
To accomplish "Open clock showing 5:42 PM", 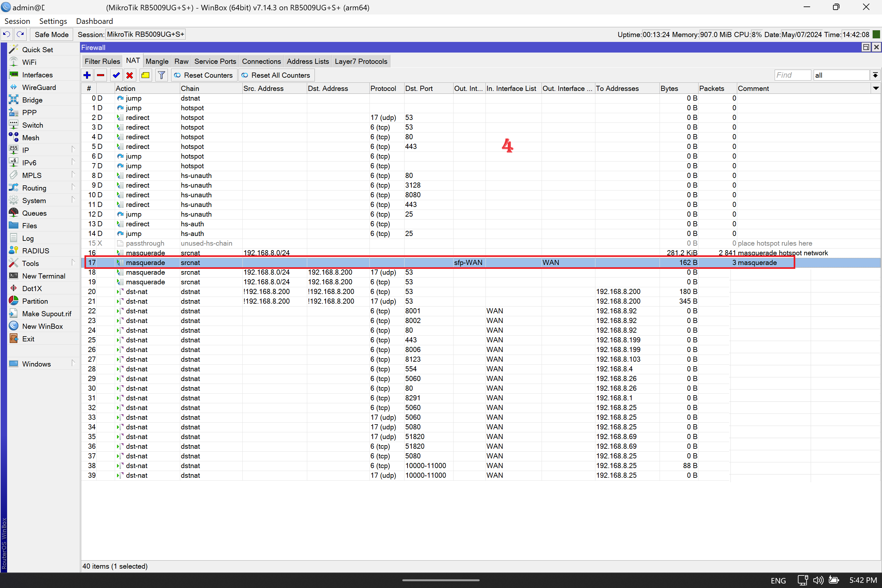I will point(863,580).
